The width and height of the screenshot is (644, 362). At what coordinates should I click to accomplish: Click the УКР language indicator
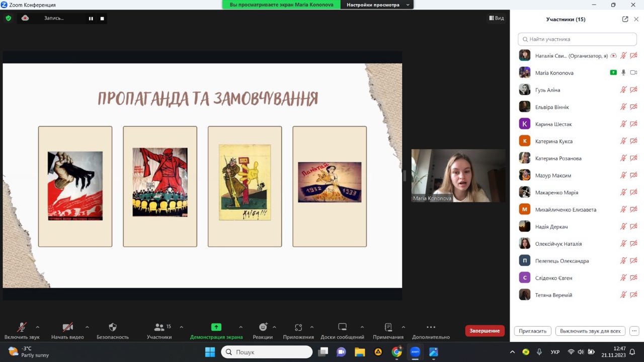click(x=555, y=352)
